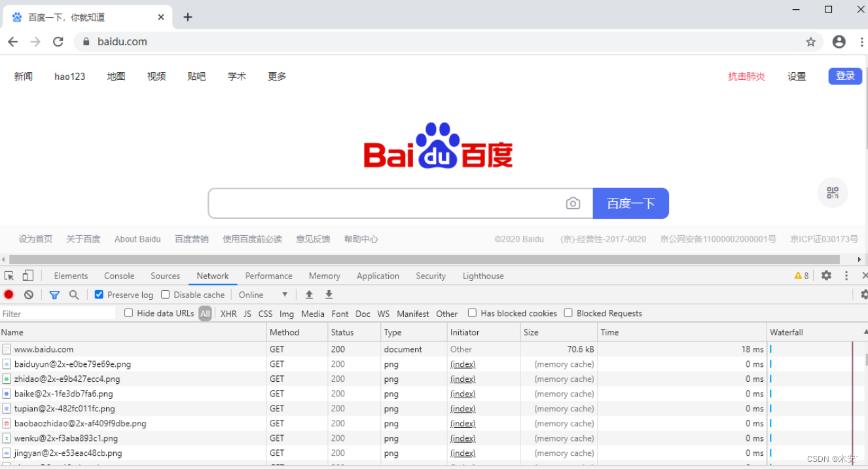Click the network table vertical scrollbar
868x469 pixels.
click(866, 360)
